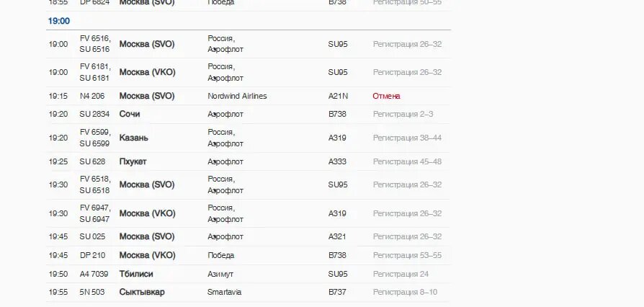Viewport: 644px width, 307px height.
Task: Click aircraft type A333
Action: pyautogui.click(x=337, y=161)
